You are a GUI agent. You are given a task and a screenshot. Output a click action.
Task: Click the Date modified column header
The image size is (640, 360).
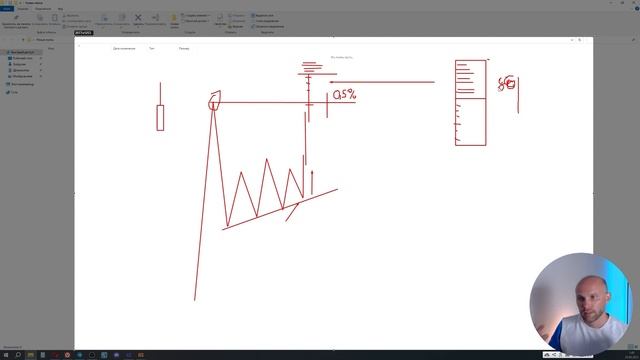click(x=124, y=49)
